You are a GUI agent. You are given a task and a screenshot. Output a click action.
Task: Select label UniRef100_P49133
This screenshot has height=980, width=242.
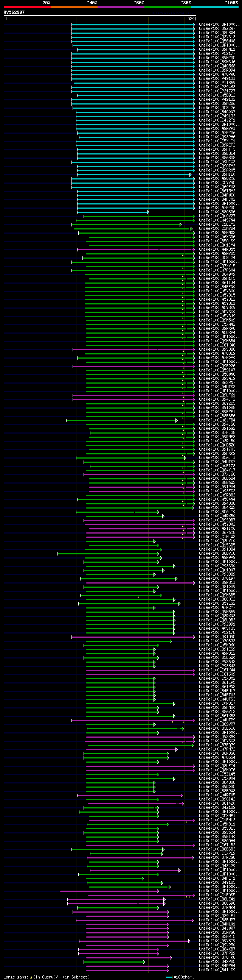[x=217, y=116]
